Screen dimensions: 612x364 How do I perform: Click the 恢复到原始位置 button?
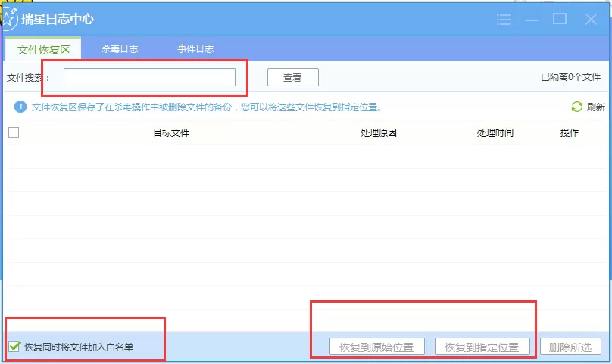point(376,347)
